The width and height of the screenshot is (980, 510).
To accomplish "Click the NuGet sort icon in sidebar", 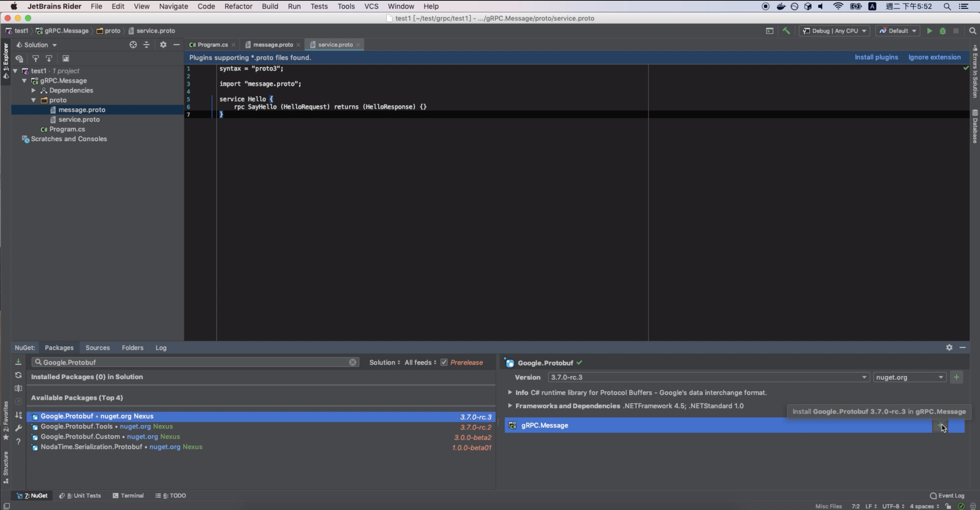I will (x=18, y=415).
